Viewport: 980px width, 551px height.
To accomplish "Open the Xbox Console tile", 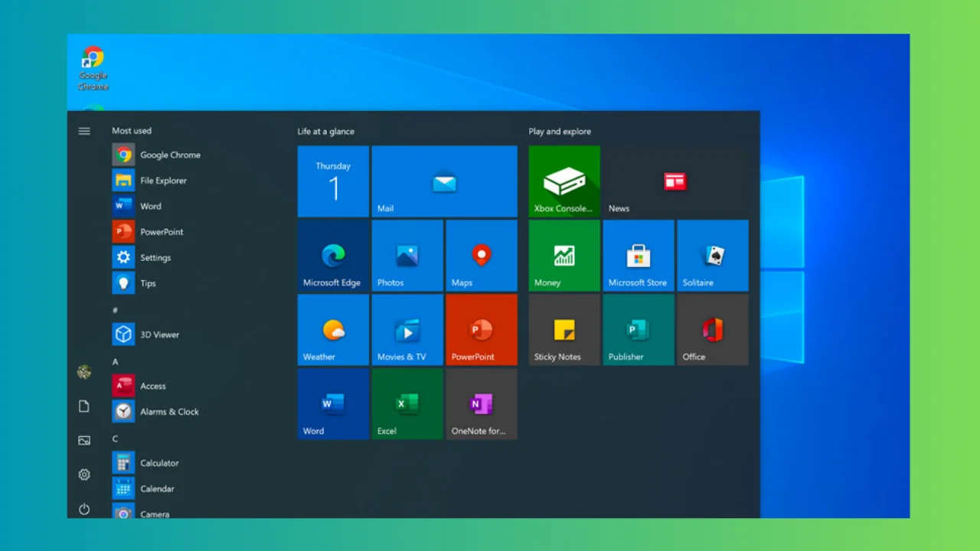I will (564, 181).
